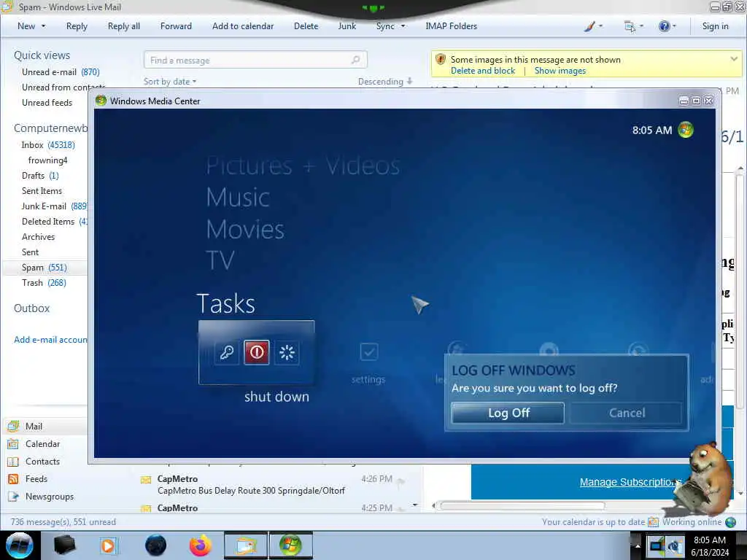This screenshot has width=747, height=560.
Task: Open the New dropdown arrow
Action: click(x=43, y=26)
